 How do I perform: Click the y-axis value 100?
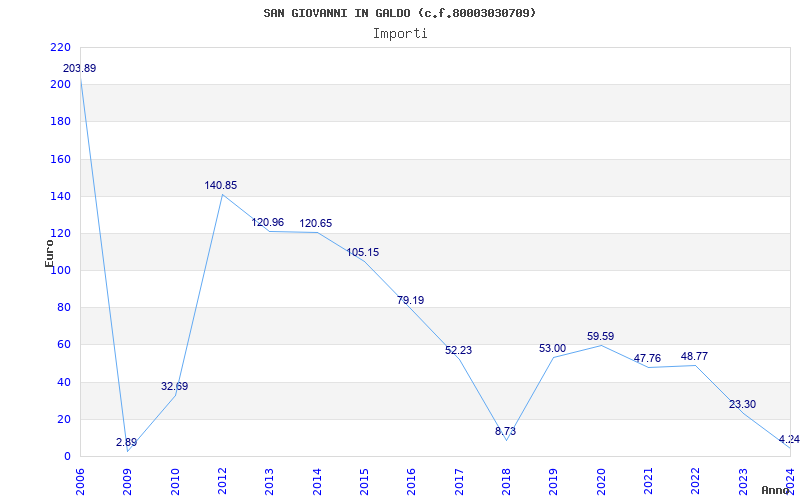pyautogui.click(x=60, y=270)
